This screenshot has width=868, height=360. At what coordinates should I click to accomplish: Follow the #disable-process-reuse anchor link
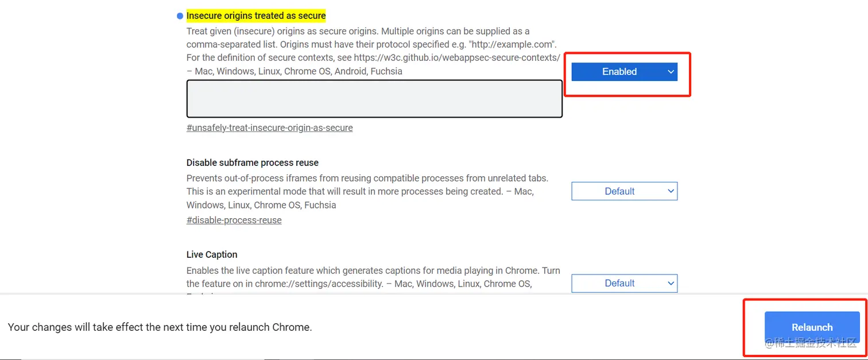point(234,220)
